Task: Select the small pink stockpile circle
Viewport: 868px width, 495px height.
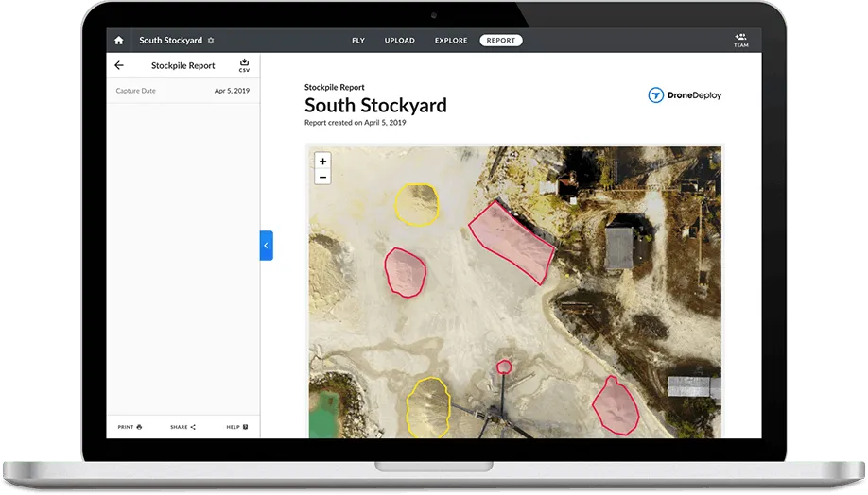Action: point(504,367)
